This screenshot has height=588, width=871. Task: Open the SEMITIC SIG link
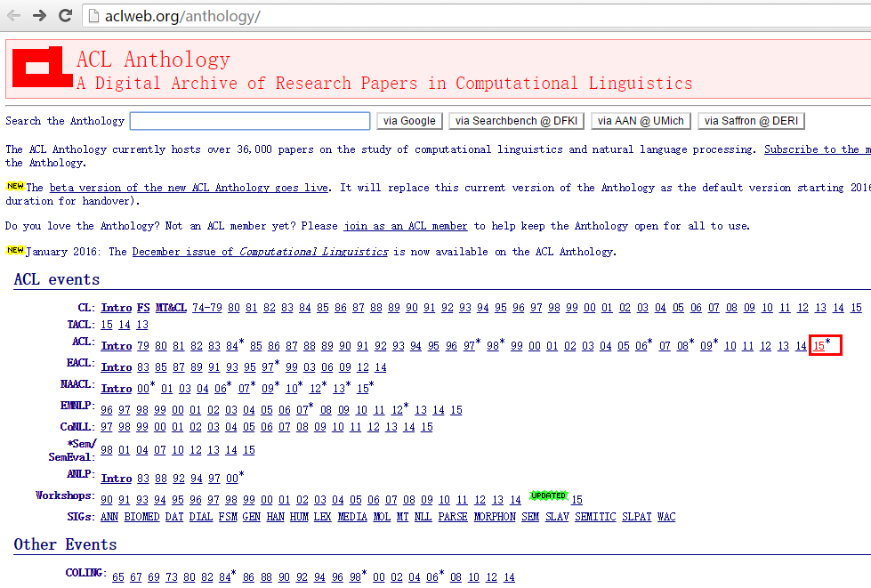point(595,517)
